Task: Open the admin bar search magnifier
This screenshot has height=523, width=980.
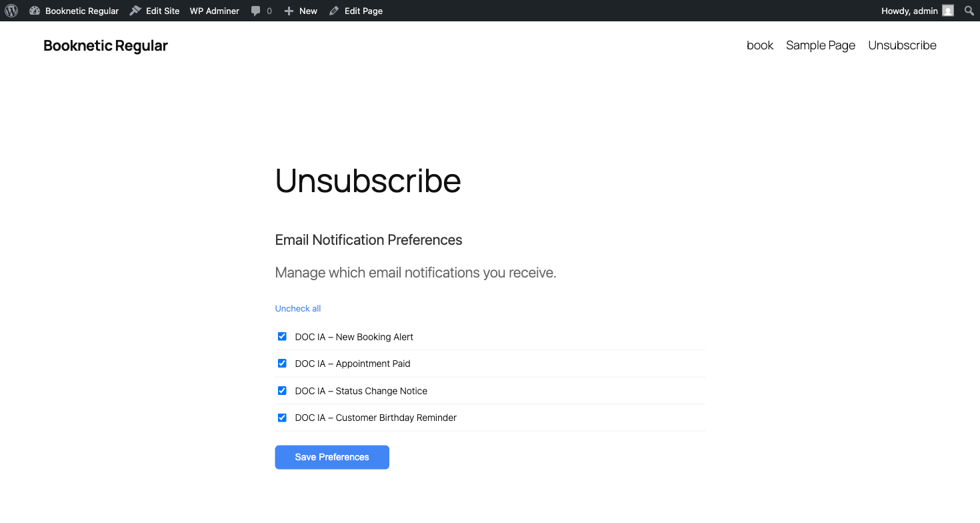Action: coord(969,11)
